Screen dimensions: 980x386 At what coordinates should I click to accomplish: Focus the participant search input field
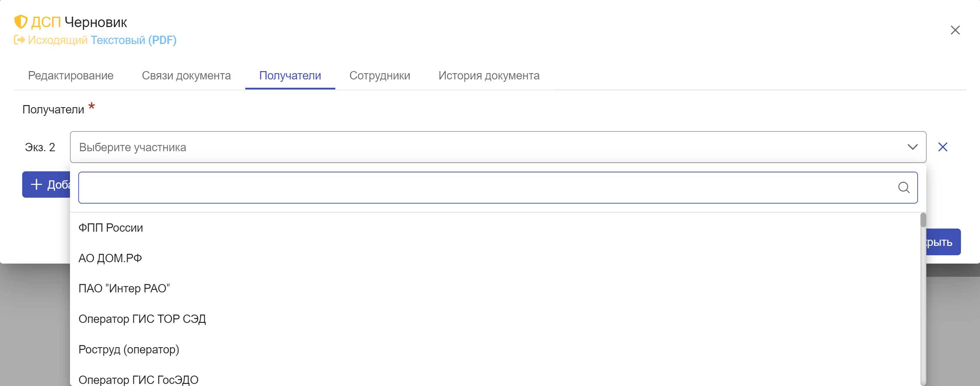coord(498,188)
